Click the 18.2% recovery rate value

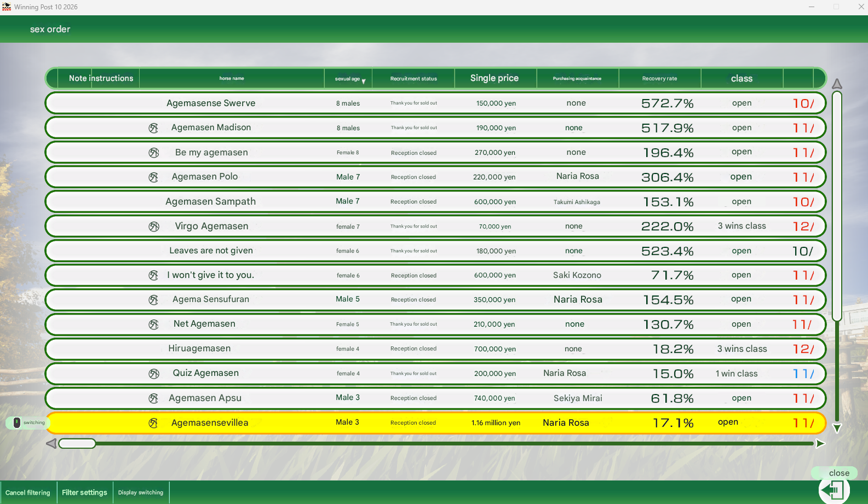(673, 349)
